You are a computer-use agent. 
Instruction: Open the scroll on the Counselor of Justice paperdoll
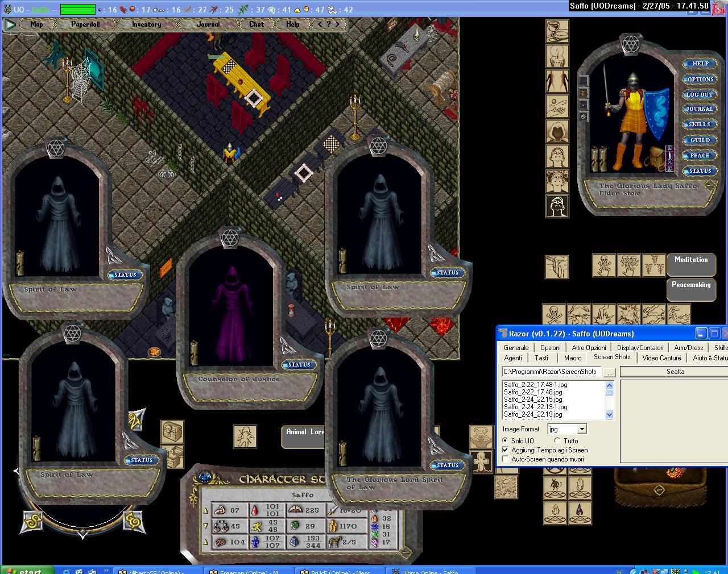point(194,352)
